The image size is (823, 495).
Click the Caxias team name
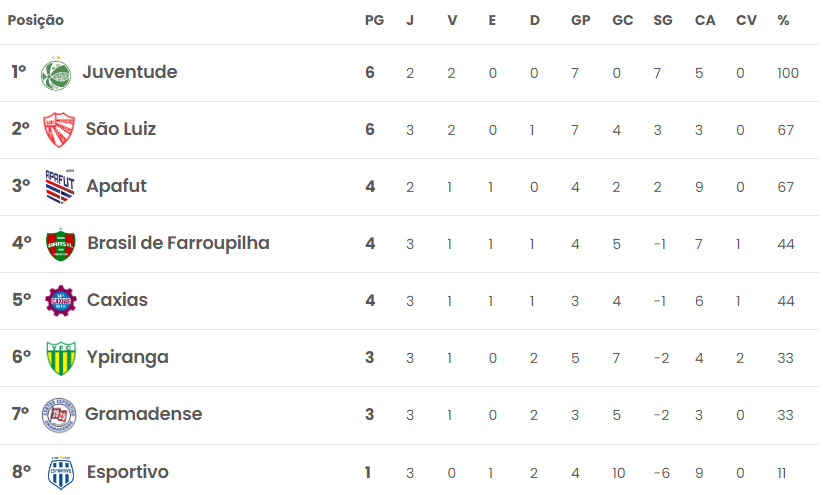pos(117,300)
